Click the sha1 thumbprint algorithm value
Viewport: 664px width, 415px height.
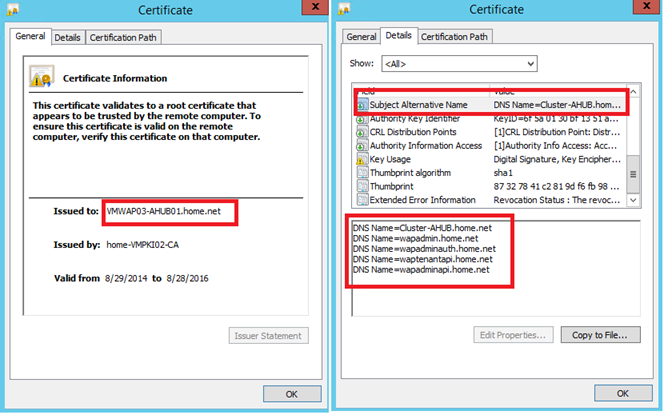tap(503, 173)
